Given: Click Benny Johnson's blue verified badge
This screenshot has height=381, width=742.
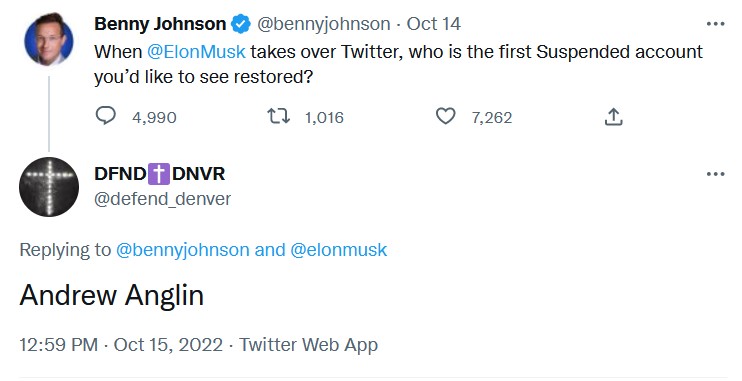Looking at the screenshot, I should (x=241, y=24).
